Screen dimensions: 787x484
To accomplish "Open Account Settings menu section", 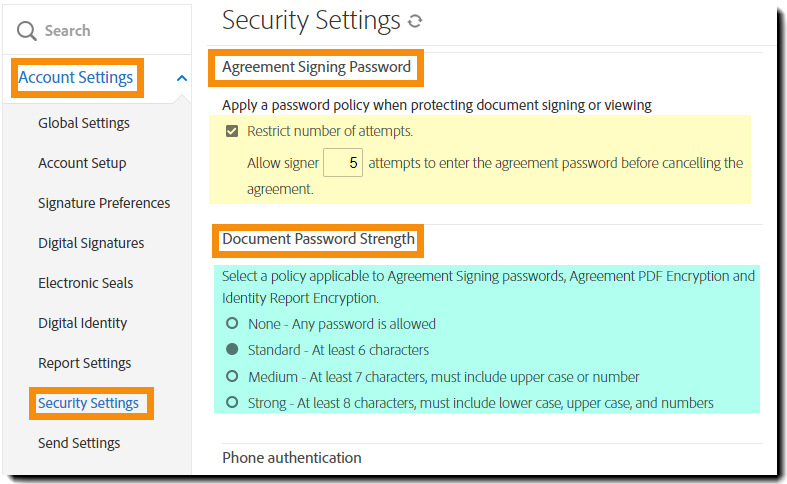I will point(76,78).
